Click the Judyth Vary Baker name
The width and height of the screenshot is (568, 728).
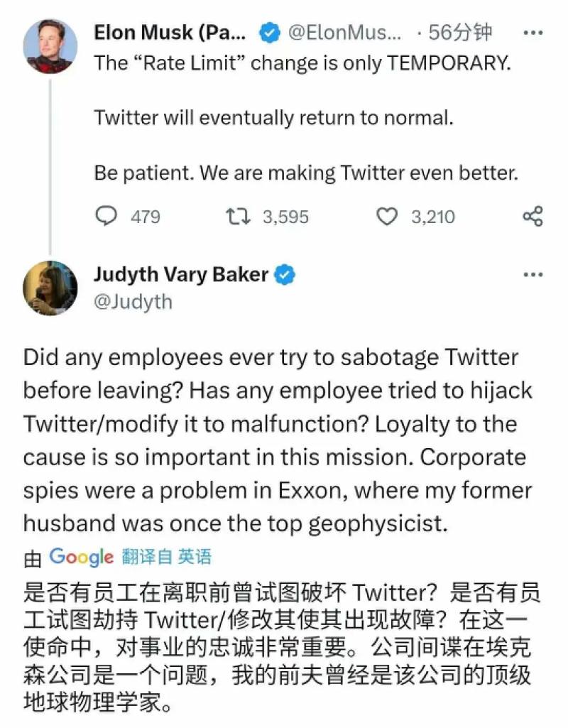pos(181,274)
